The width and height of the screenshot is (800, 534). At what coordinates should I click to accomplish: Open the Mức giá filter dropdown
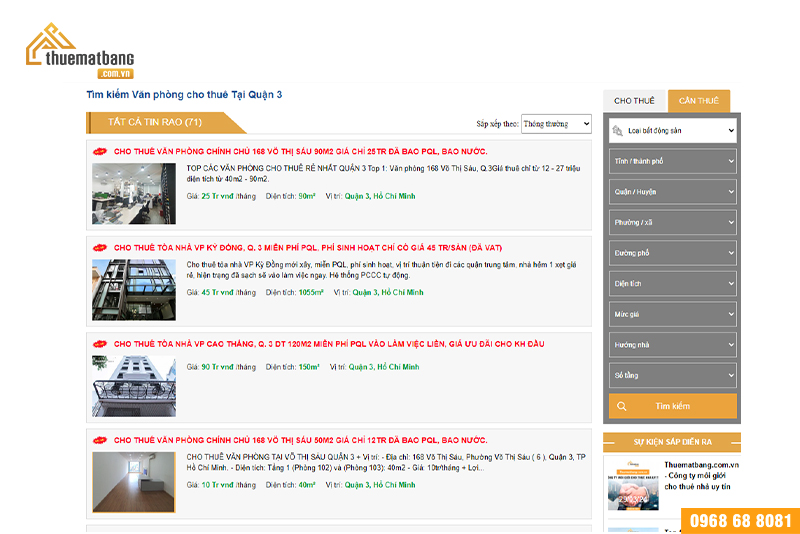click(x=672, y=314)
